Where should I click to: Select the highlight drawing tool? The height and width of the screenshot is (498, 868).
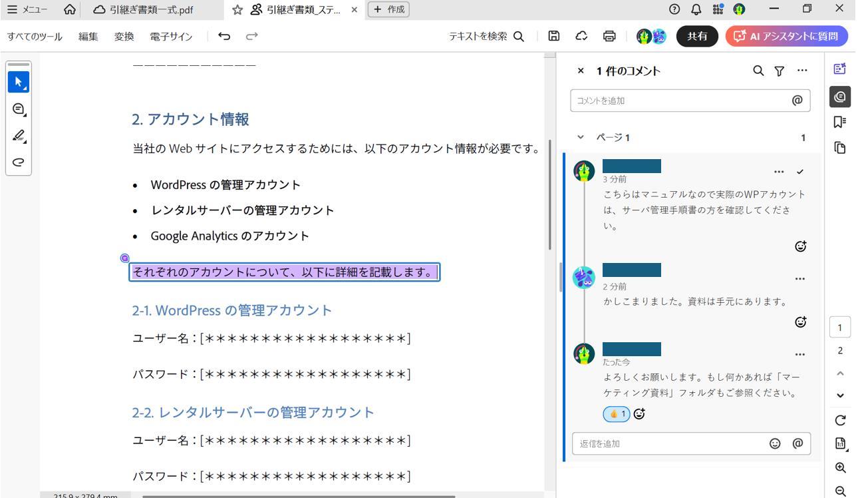click(x=18, y=135)
